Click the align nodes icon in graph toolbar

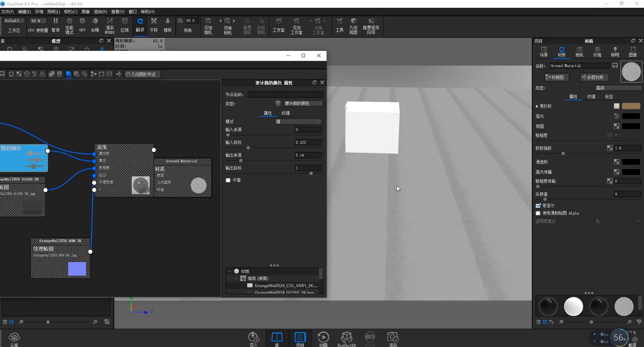pyautogui.click(x=93, y=74)
